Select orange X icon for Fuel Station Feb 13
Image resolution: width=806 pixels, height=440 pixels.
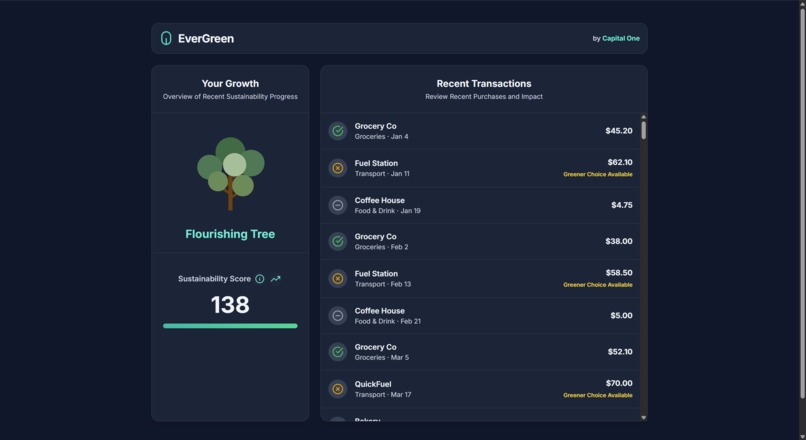point(338,279)
